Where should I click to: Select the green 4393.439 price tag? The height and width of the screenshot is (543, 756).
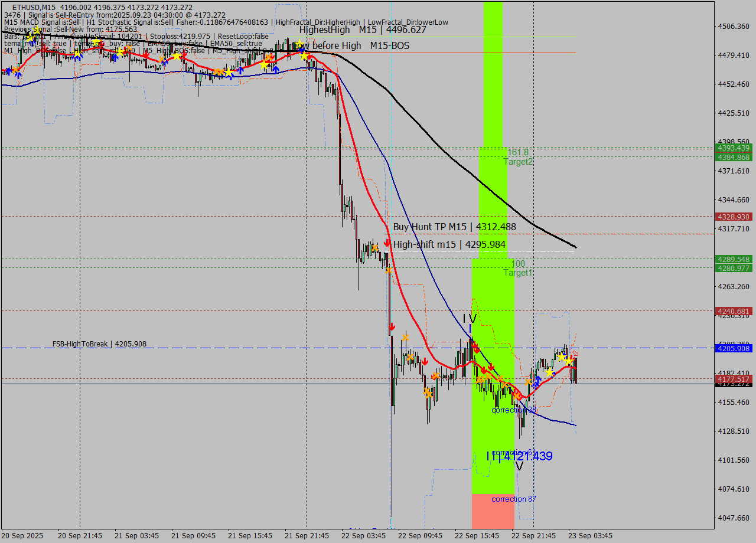click(734, 148)
